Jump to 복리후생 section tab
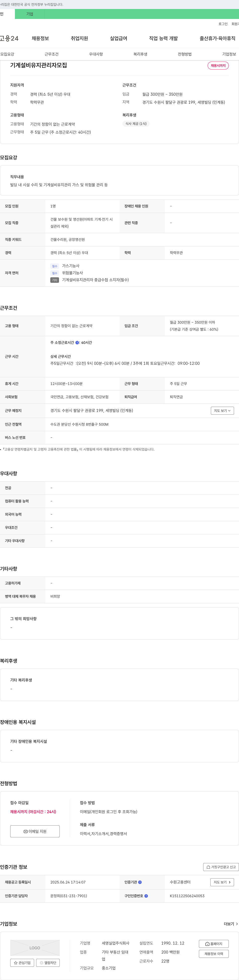239x980 pixels. [x=140, y=54]
